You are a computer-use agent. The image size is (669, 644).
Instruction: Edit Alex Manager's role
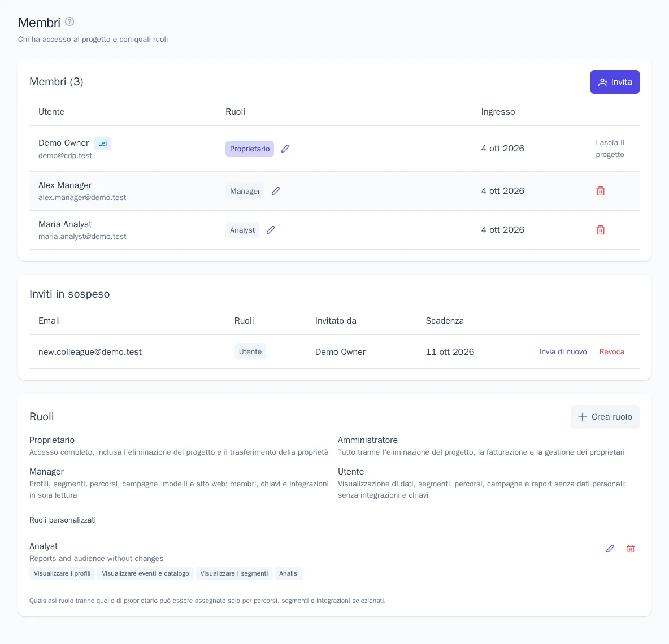tap(276, 191)
